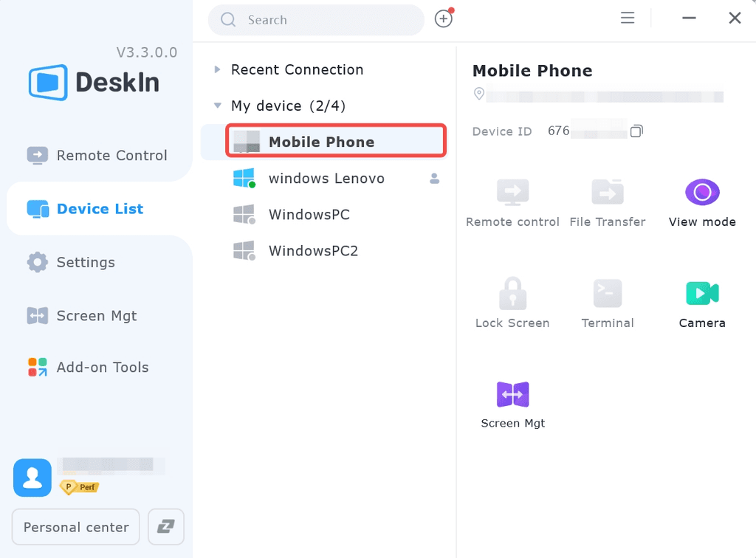Go to Remote Control in the sidebar

111,155
